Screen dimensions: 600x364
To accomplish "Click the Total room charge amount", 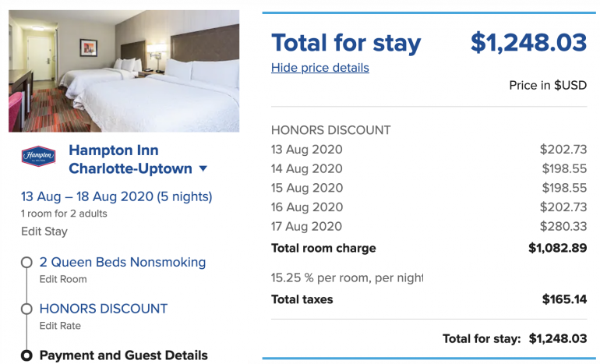I will 557,249.
